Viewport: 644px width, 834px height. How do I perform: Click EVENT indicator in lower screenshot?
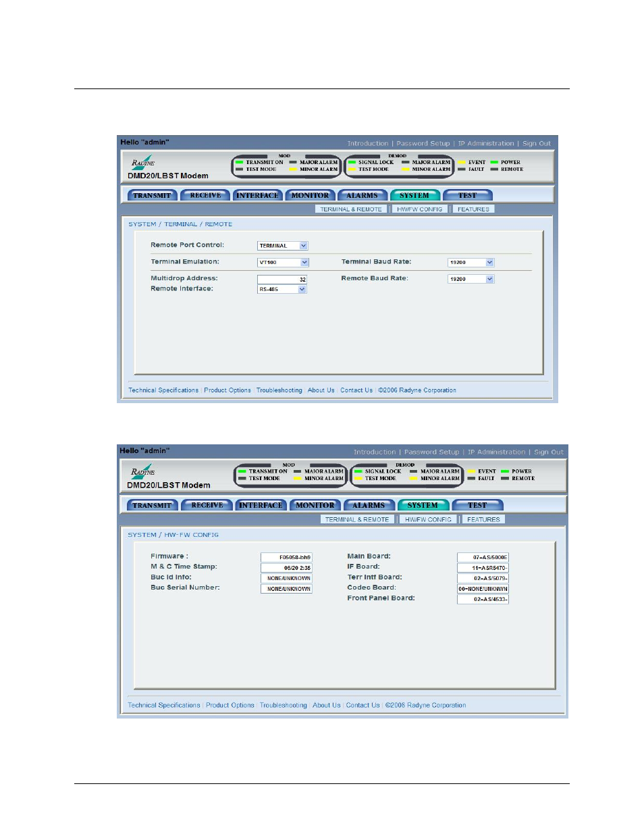click(x=482, y=471)
